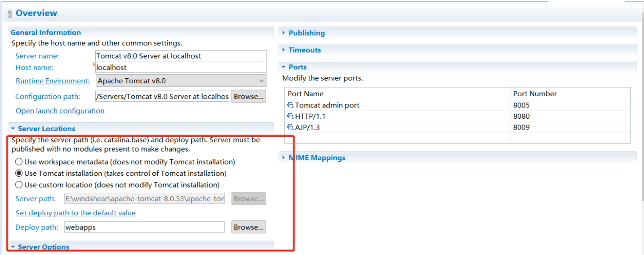The width and height of the screenshot is (644, 255).
Task: Click the disabled Server path Browse button
Action: (249, 198)
